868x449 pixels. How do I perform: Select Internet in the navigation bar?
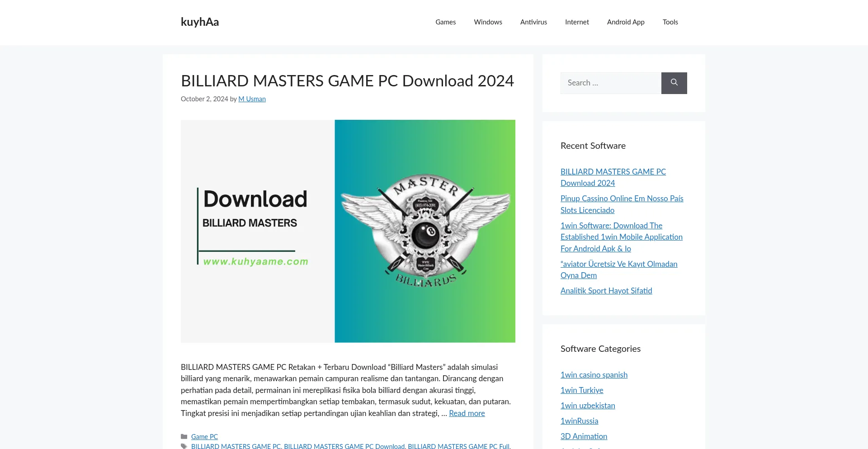point(577,22)
